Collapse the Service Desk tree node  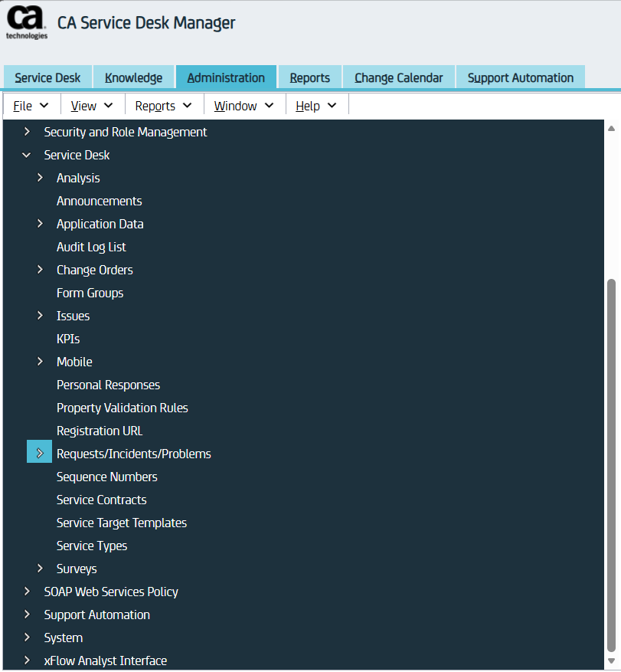(27, 155)
